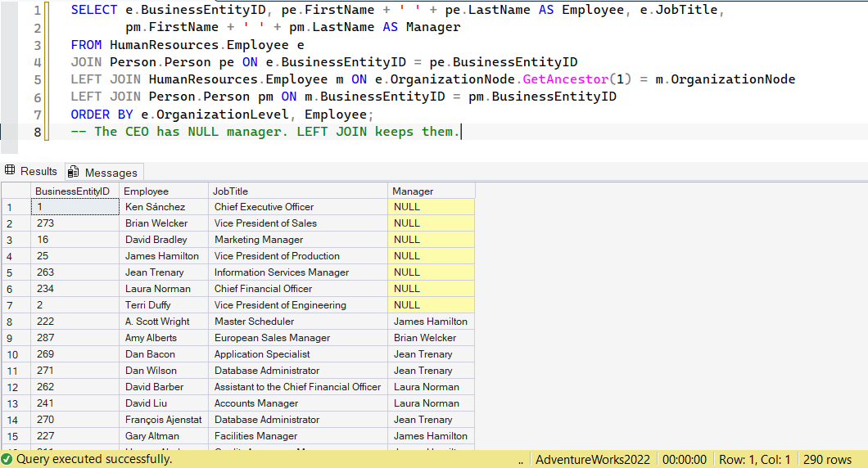The width and height of the screenshot is (868, 468).
Task: Select the BusinessEntityID column header
Action: [75, 191]
